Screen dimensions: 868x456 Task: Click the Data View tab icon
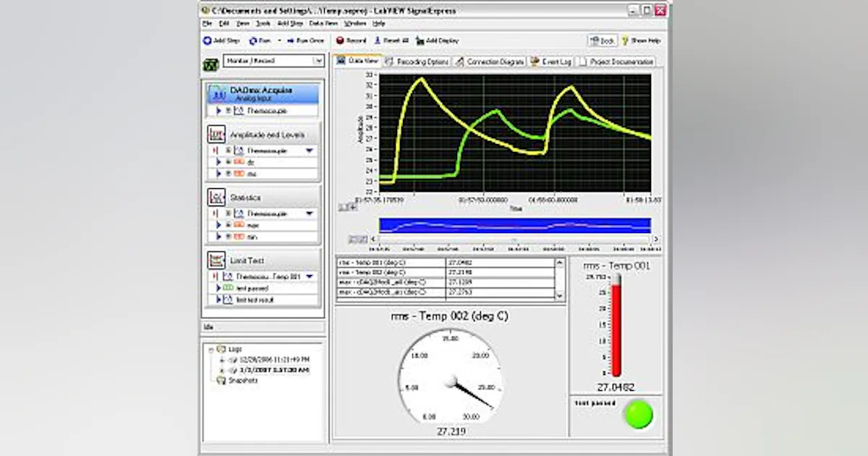coord(342,62)
